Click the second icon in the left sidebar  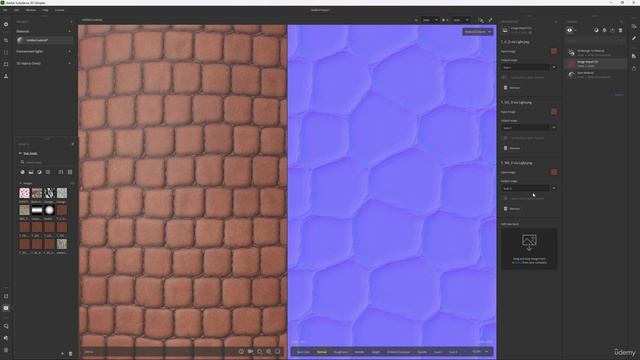pos(6,40)
